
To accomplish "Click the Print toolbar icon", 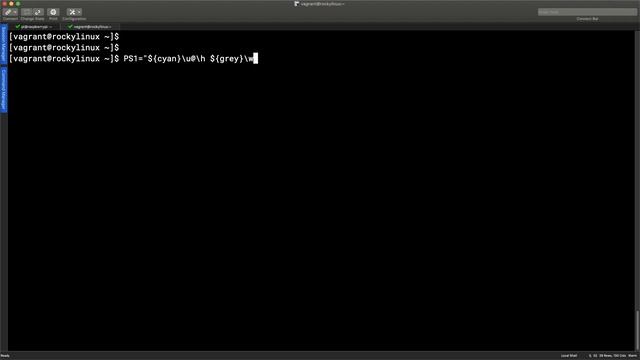I will (x=53, y=12).
